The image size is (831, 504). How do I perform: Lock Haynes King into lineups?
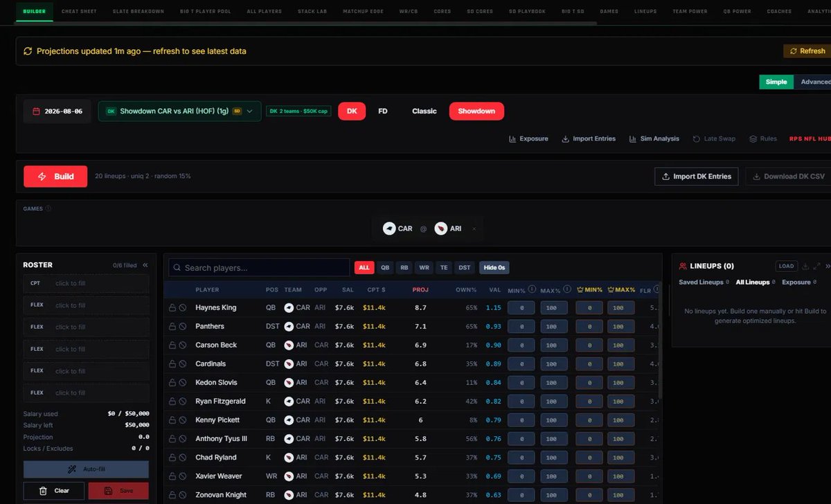point(172,307)
